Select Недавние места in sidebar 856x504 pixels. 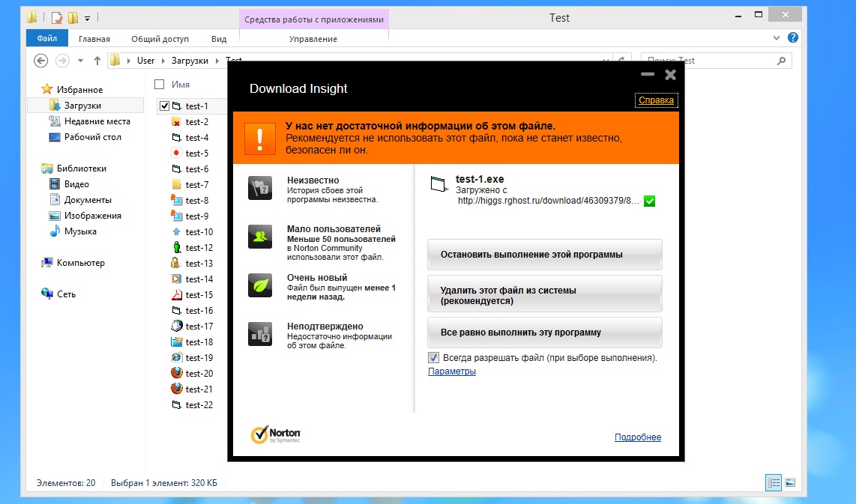coord(97,121)
